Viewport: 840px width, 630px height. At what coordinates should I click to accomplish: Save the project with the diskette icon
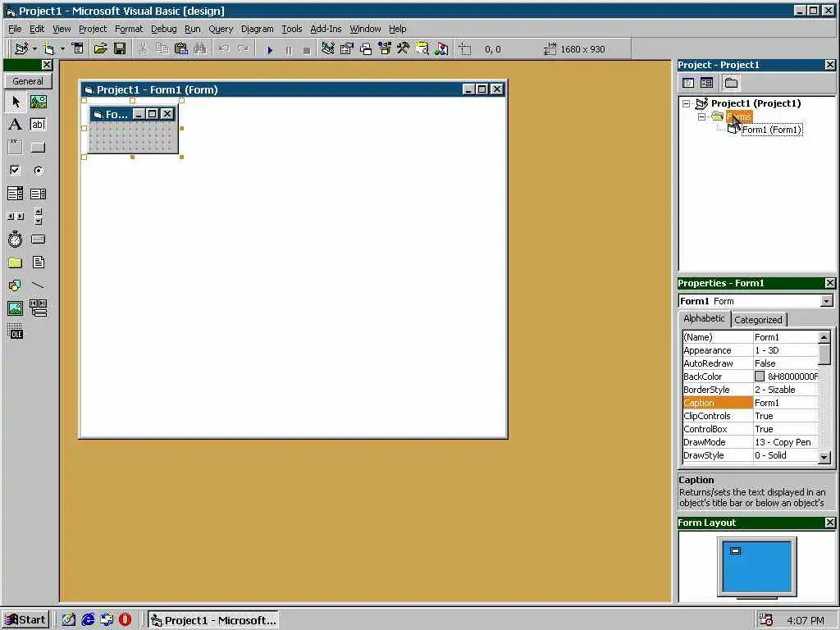click(x=120, y=48)
